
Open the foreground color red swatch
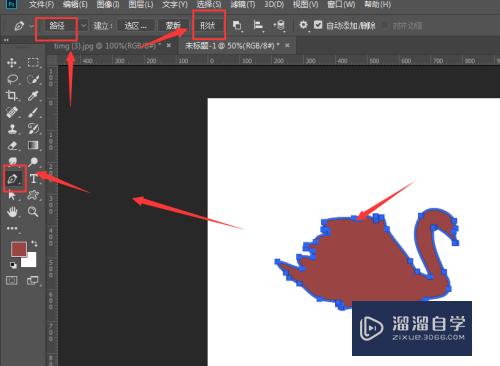[x=18, y=249]
